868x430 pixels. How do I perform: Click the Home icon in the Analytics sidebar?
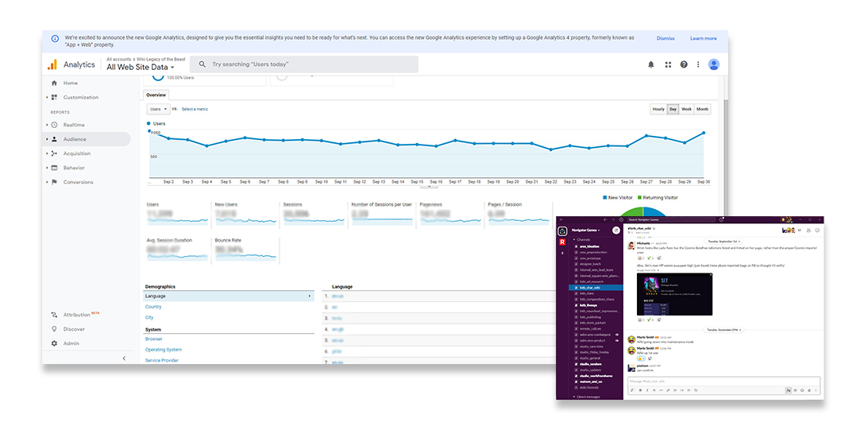click(x=54, y=83)
